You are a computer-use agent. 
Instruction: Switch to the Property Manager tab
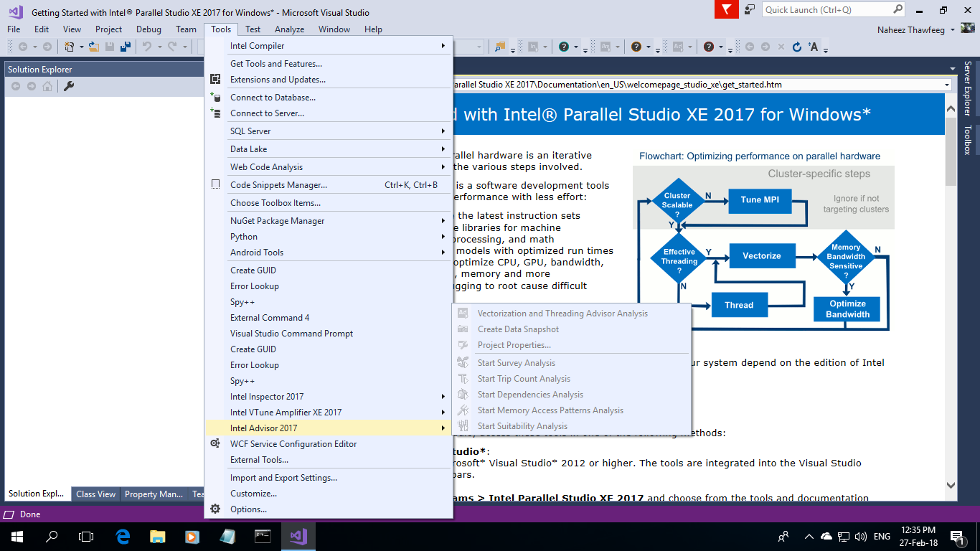pos(154,494)
